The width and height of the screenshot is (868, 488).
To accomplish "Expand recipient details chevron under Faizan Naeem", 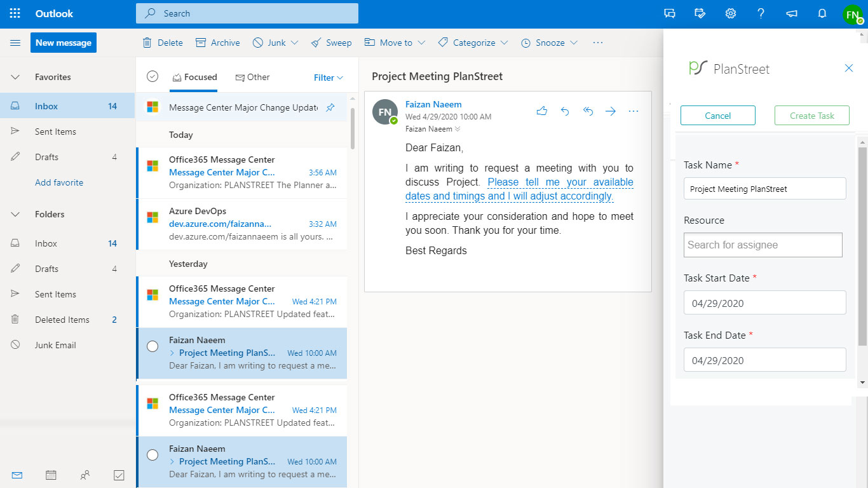I will [x=456, y=129].
